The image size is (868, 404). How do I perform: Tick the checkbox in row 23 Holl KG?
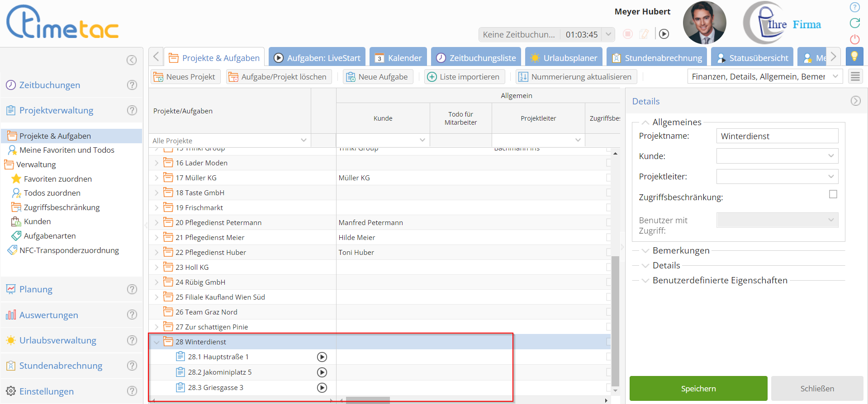tap(608, 268)
